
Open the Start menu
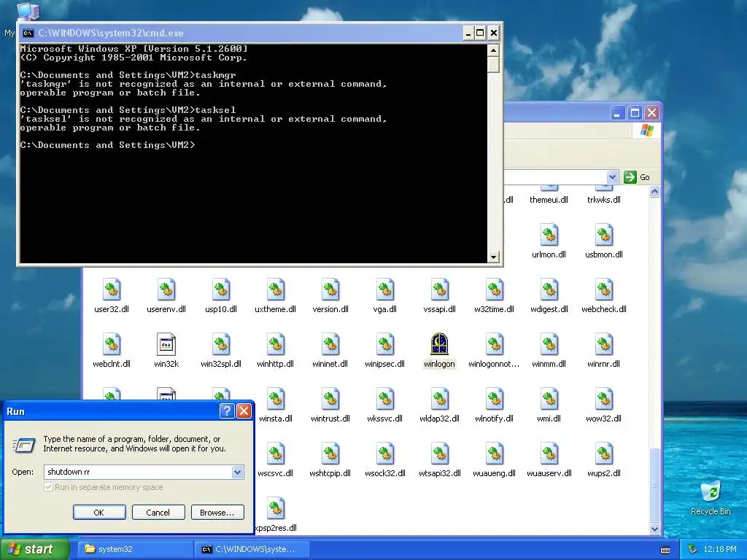(x=34, y=549)
